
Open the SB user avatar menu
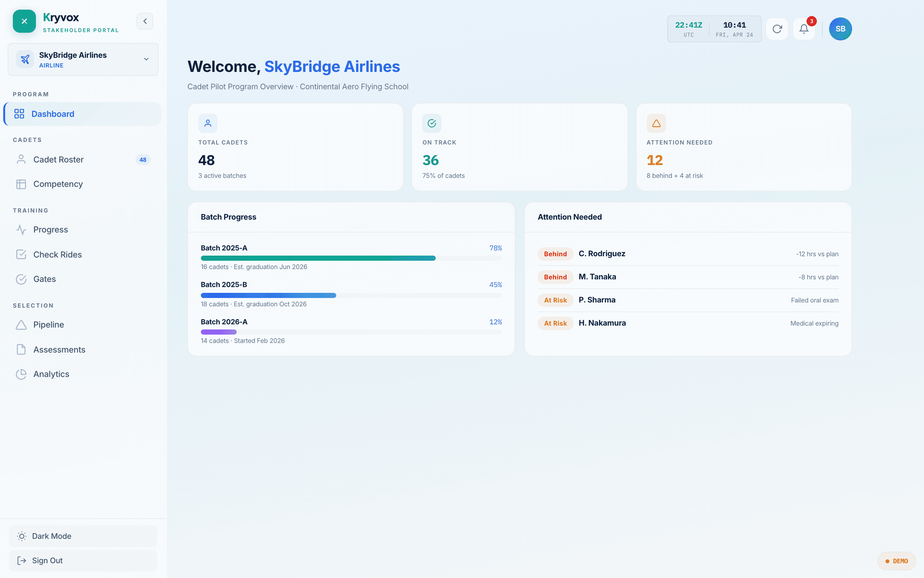[x=840, y=29]
